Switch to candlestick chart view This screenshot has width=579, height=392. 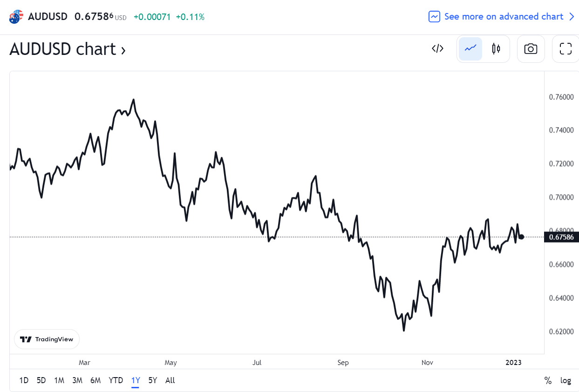(496, 48)
